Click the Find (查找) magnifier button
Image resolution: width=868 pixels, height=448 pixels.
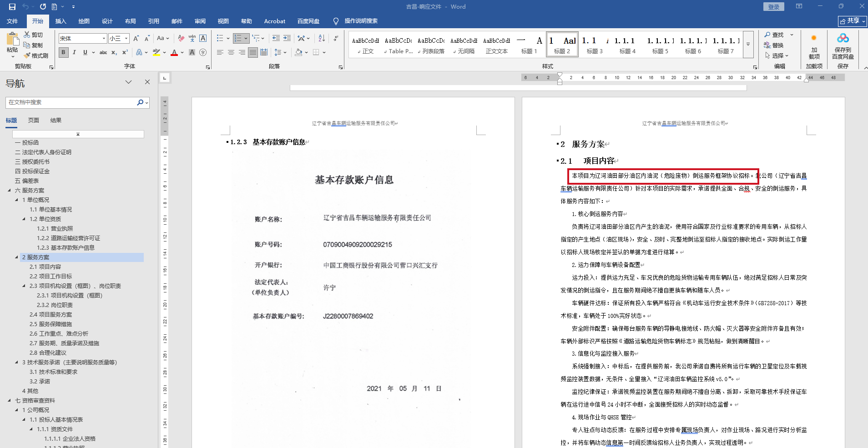[x=774, y=35]
